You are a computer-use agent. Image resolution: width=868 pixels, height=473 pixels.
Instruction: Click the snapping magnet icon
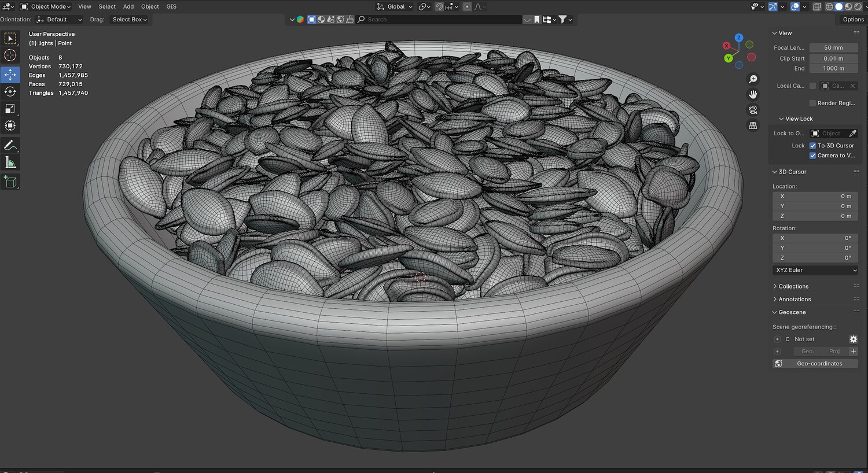(439, 6)
